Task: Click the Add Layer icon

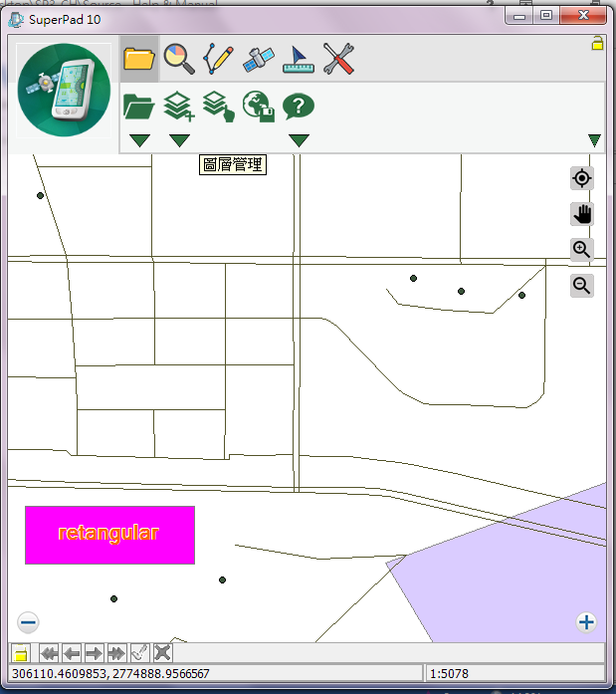Action: pyautogui.click(x=178, y=106)
